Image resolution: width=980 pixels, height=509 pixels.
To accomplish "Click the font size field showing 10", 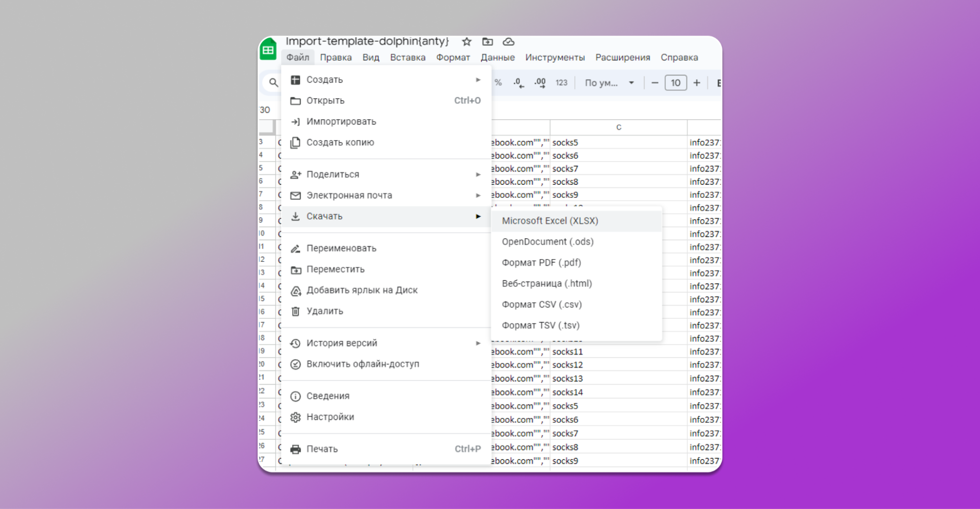I will coord(676,83).
